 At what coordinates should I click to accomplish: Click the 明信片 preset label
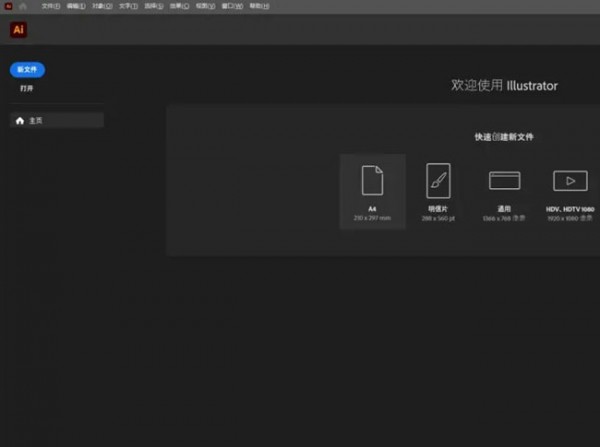tap(438, 209)
